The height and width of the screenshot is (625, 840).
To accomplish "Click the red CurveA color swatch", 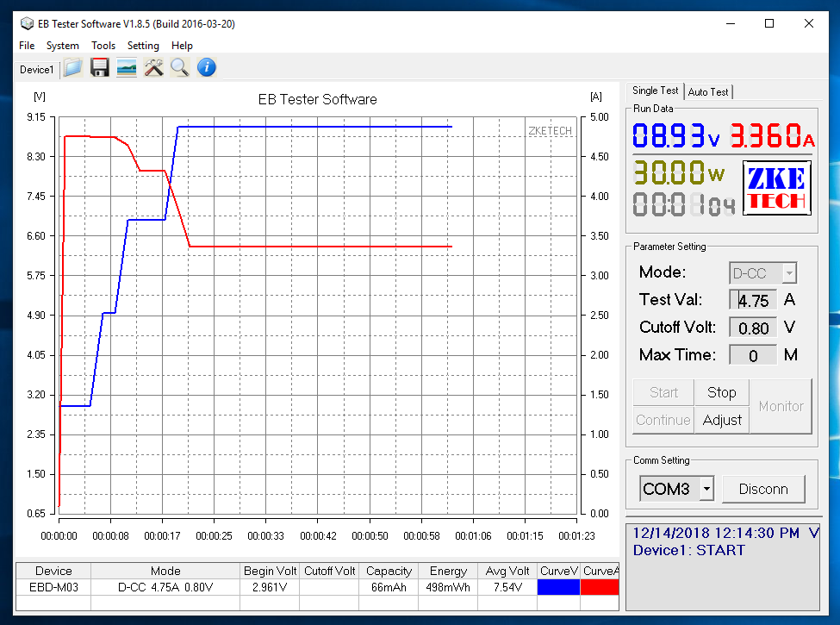I will [x=600, y=587].
